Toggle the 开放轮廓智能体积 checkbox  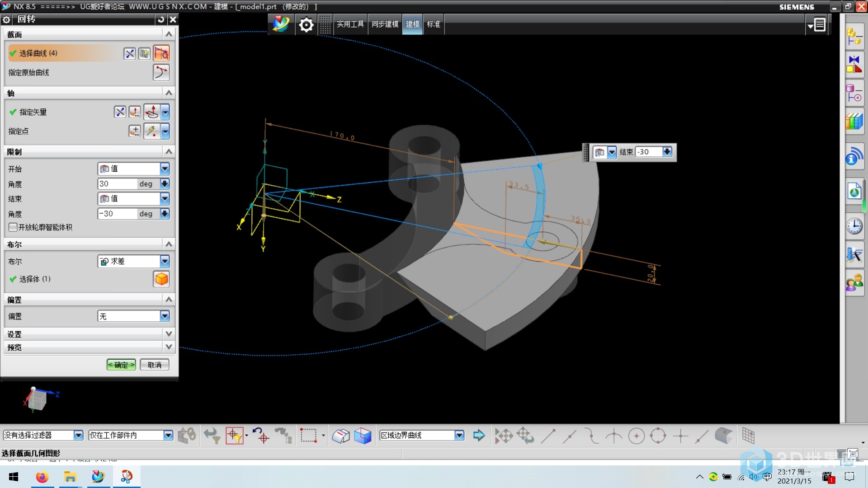point(13,227)
